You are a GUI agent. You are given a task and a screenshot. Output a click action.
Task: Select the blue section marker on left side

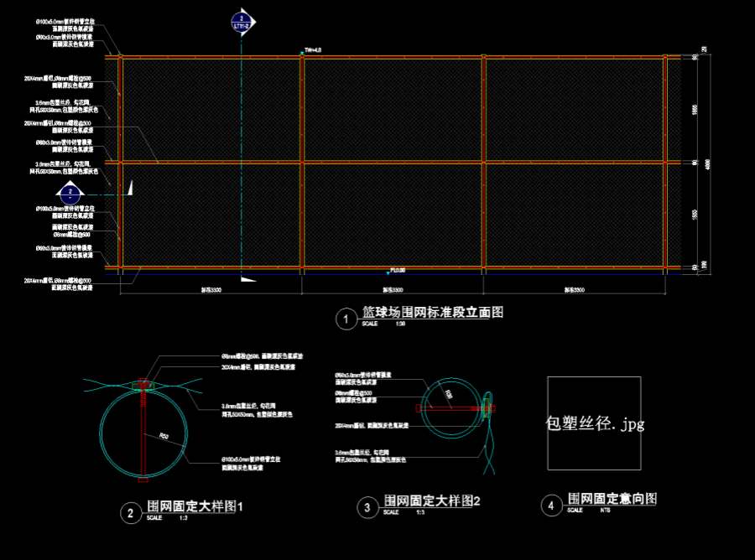click(x=72, y=193)
